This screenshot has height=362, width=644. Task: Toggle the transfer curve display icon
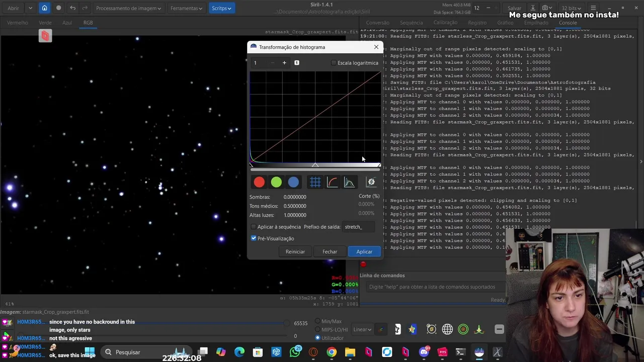(332, 182)
